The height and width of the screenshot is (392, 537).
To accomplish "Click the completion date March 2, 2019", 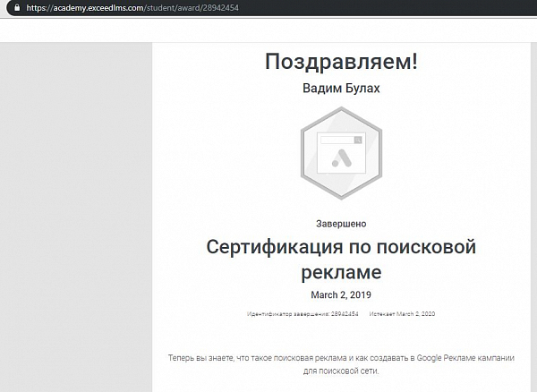I will [341, 294].
